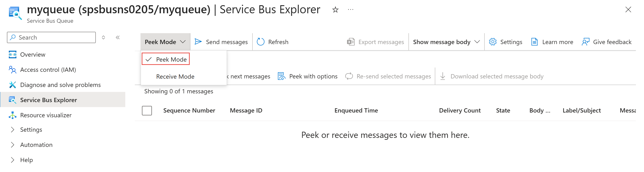Viewport: 644px width, 172px height.
Task: Collapse the sidebar with double chevron icon
Action: [x=118, y=37]
